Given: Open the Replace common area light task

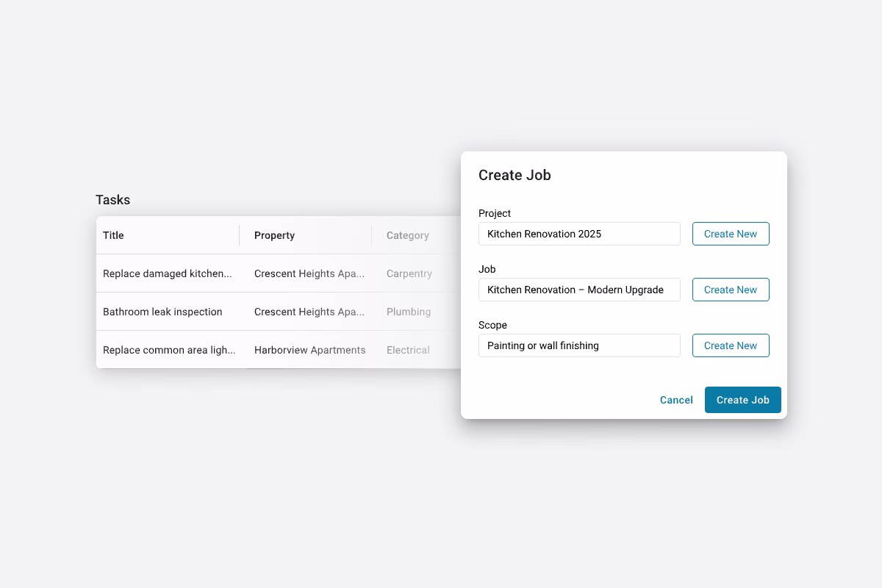Looking at the screenshot, I should click(169, 350).
